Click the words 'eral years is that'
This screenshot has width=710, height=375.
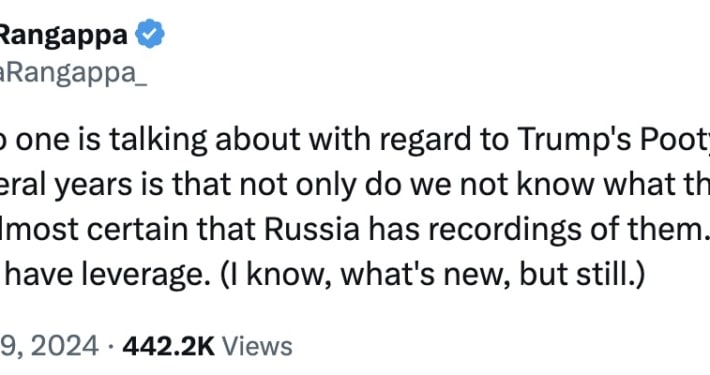(115, 185)
